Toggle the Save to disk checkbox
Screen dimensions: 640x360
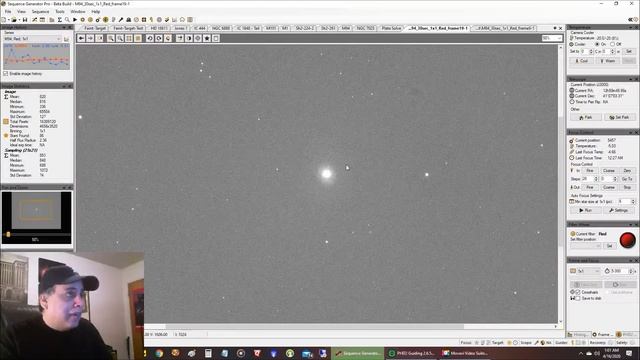(578, 298)
